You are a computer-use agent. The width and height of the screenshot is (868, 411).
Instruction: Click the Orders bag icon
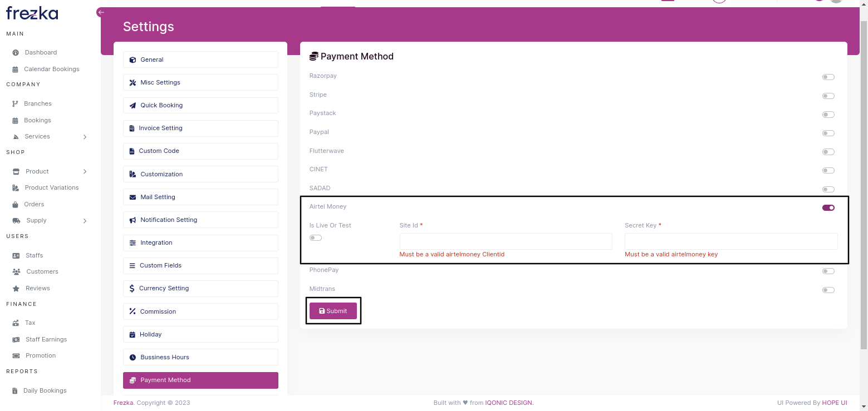tap(16, 205)
